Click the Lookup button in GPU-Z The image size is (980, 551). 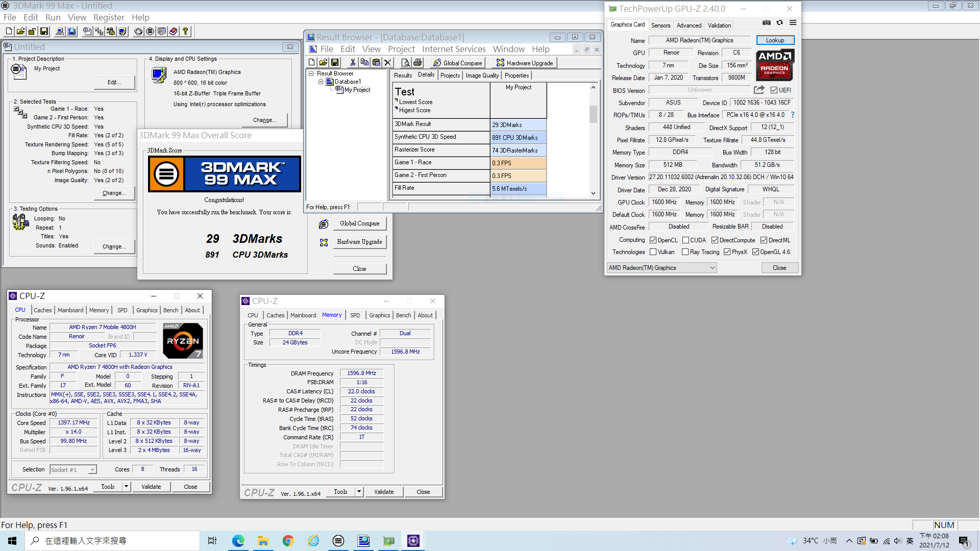775,40
